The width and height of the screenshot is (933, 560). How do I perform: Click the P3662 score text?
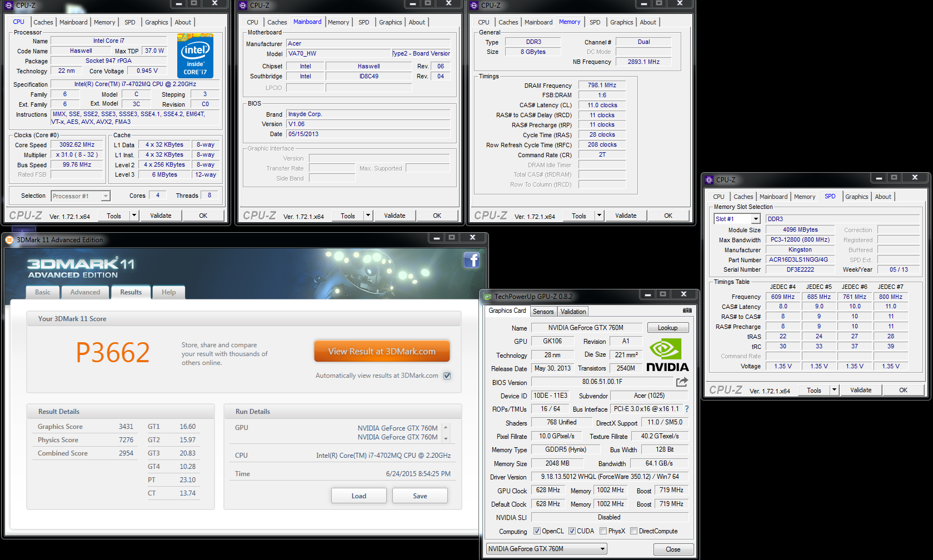point(113,352)
